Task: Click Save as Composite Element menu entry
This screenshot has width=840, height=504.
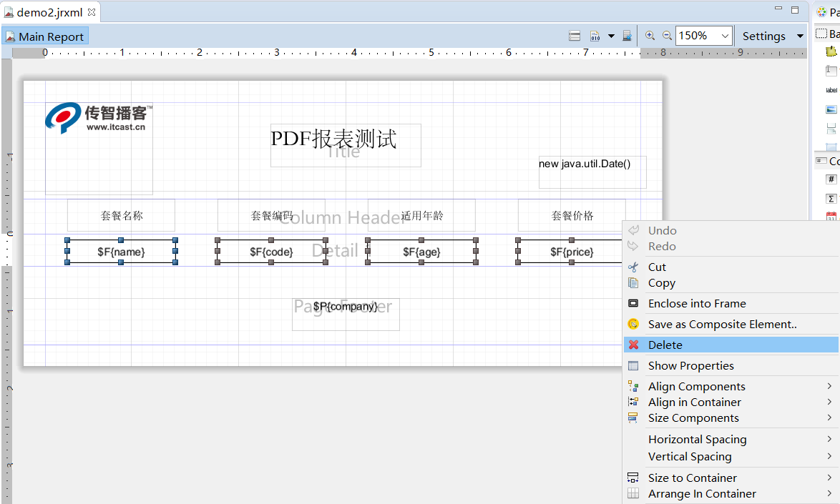Action: (x=731, y=325)
